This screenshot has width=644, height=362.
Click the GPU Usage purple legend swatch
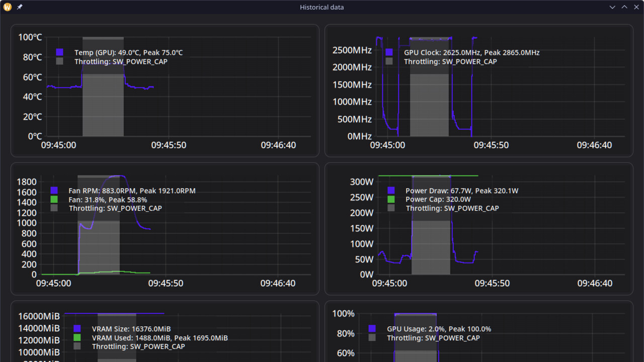point(372,329)
